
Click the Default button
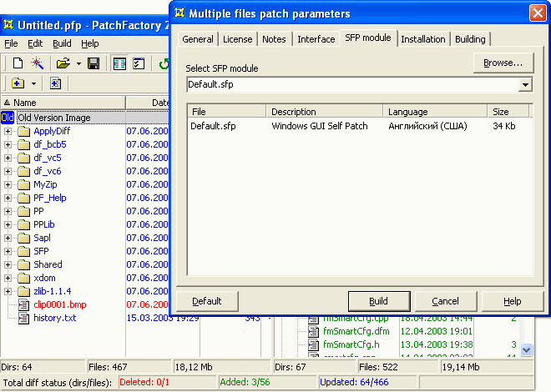207,301
